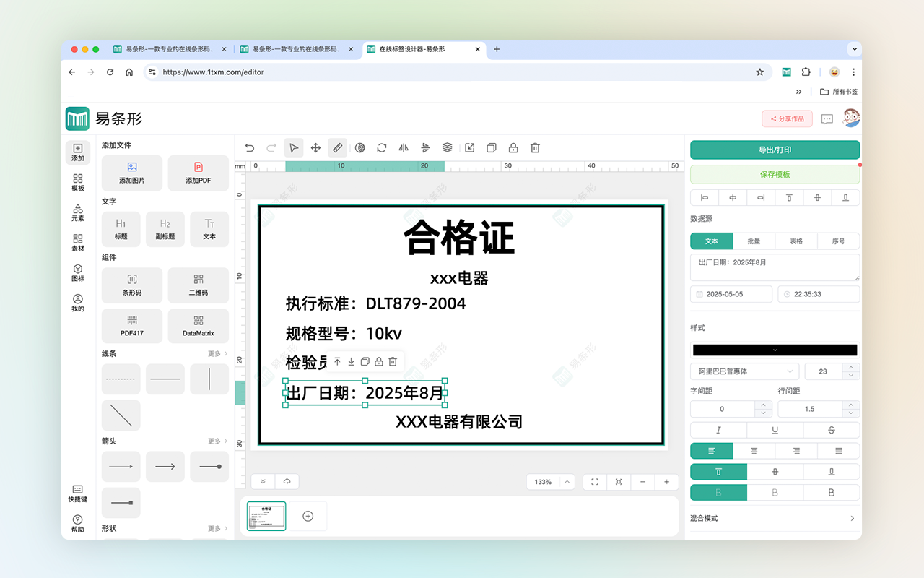Select the horizontal flip icon
The width and height of the screenshot is (924, 578).
coord(403,147)
